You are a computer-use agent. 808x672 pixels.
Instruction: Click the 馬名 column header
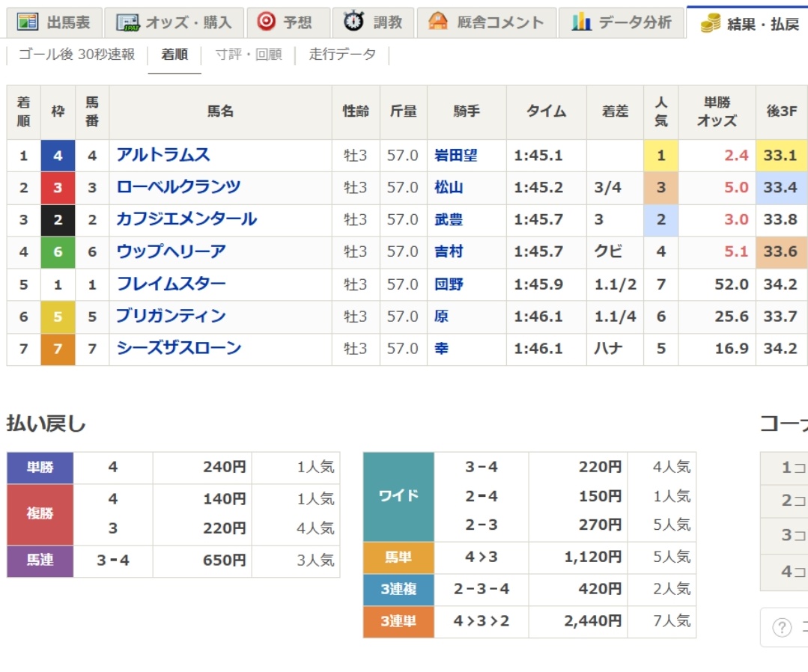pyautogui.click(x=220, y=112)
